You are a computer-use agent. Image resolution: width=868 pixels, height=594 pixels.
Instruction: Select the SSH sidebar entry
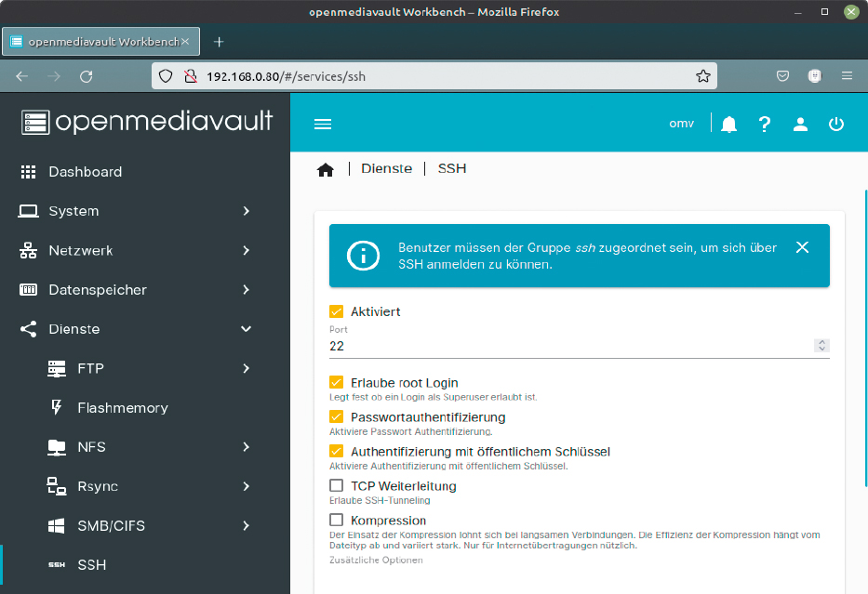pos(145,564)
